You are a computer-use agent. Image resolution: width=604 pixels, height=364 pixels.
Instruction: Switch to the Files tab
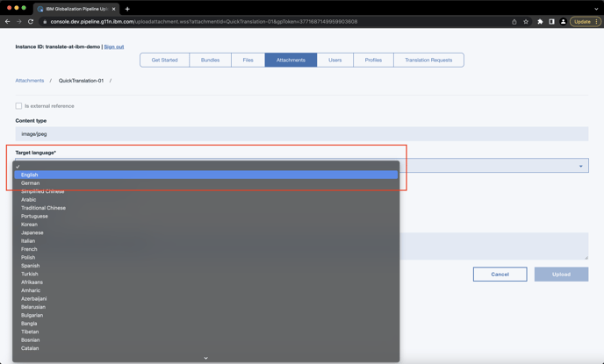coord(248,60)
